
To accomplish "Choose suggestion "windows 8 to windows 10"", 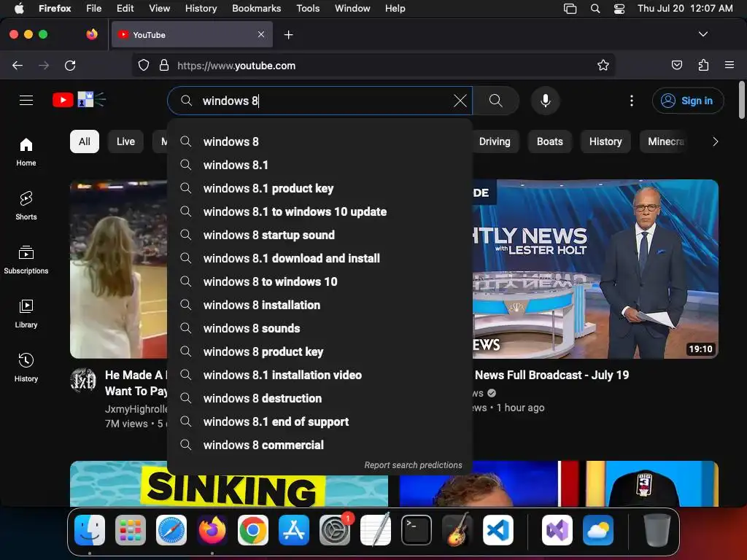I will point(320,281).
